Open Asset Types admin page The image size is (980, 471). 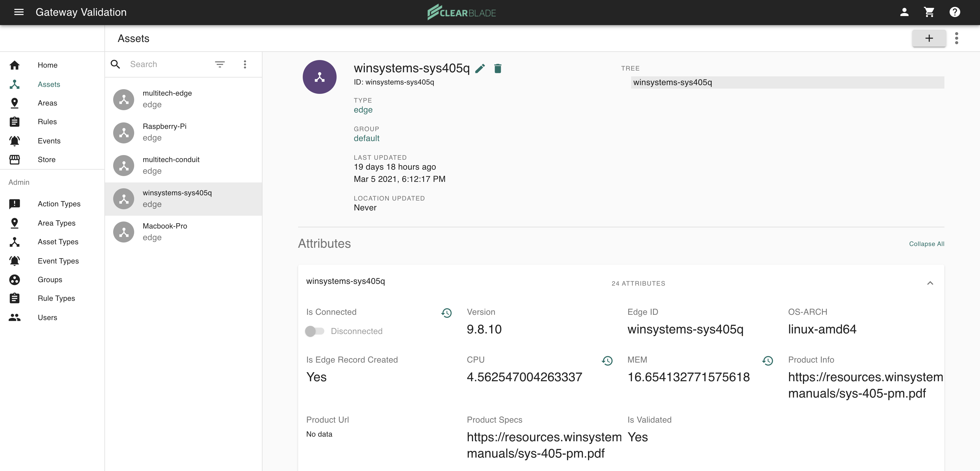[x=58, y=242]
